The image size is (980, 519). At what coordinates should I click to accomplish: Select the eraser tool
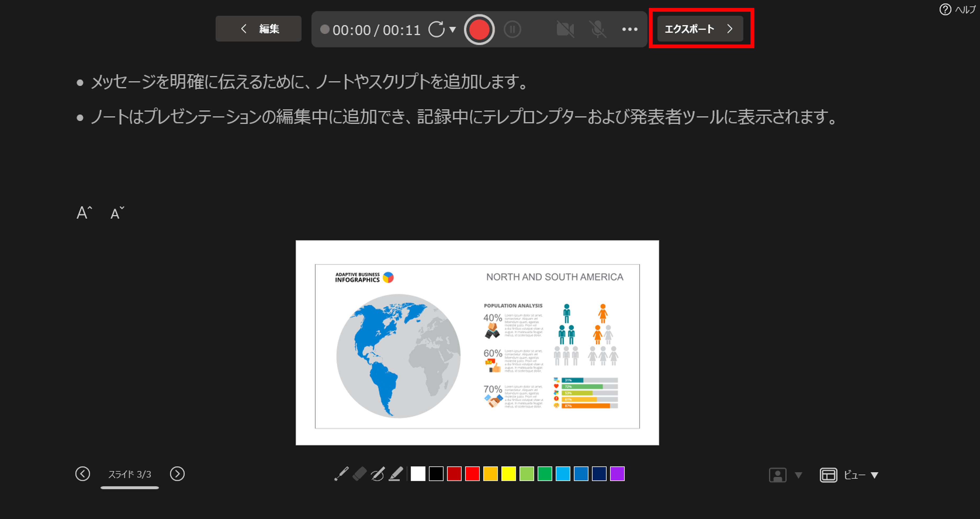[x=359, y=474]
